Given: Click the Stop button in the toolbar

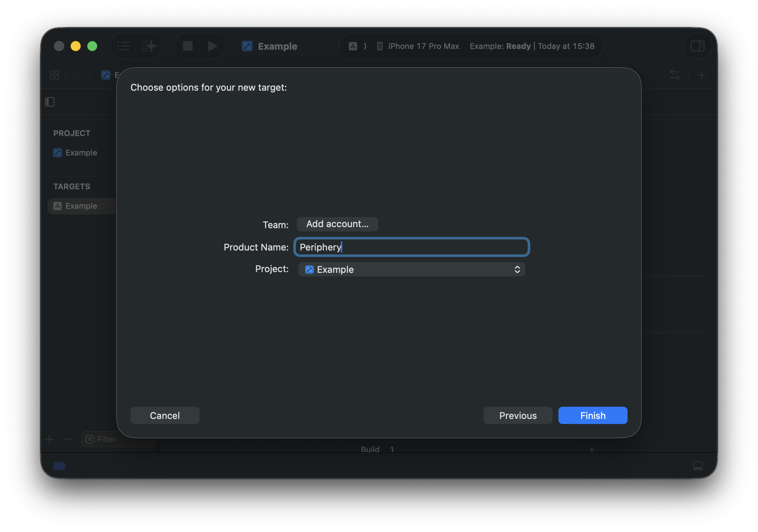Looking at the screenshot, I should pyautogui.click(x=188, y=46).
